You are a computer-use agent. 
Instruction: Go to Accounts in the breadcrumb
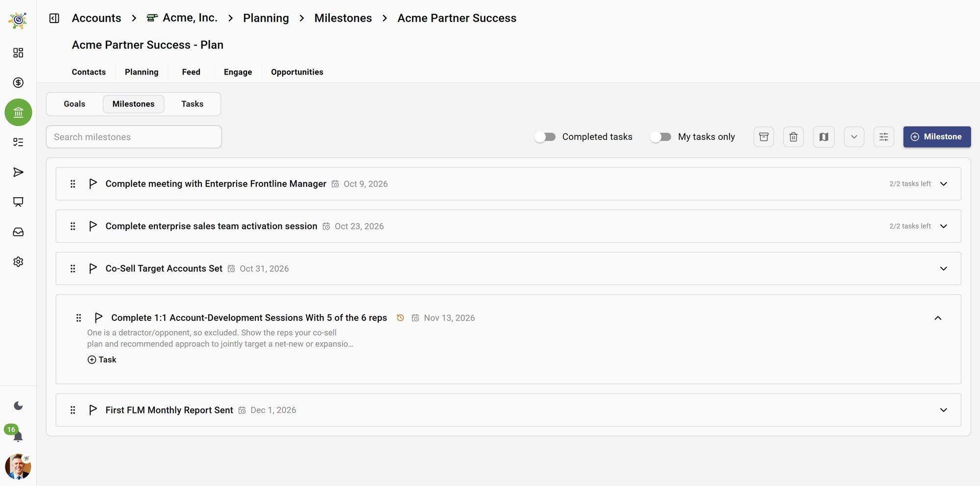click(97, 18)
